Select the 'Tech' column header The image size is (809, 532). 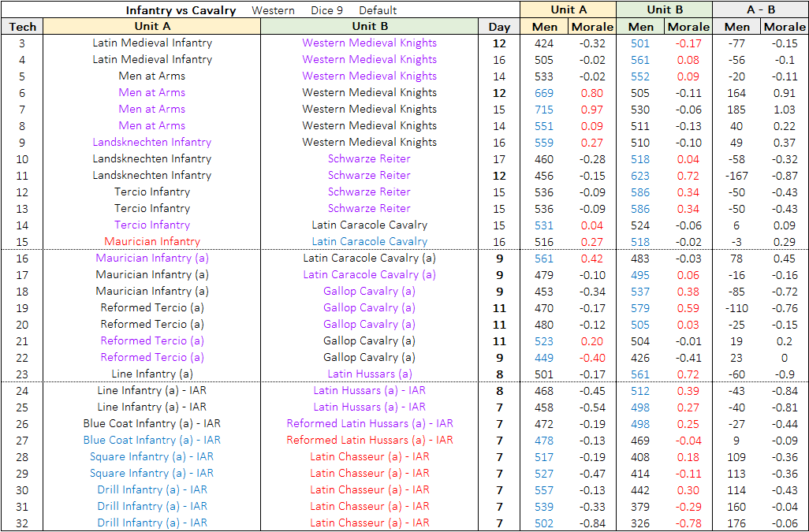point(22,27)
